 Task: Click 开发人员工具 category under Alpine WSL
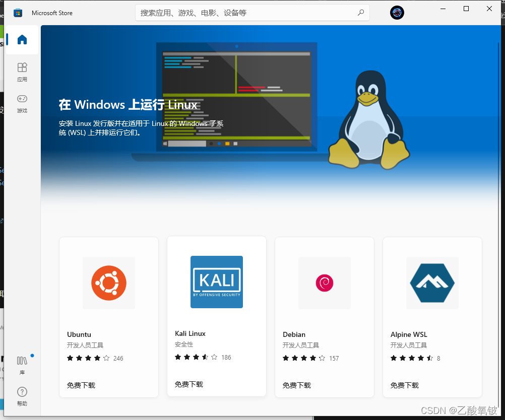click(409, 345)
